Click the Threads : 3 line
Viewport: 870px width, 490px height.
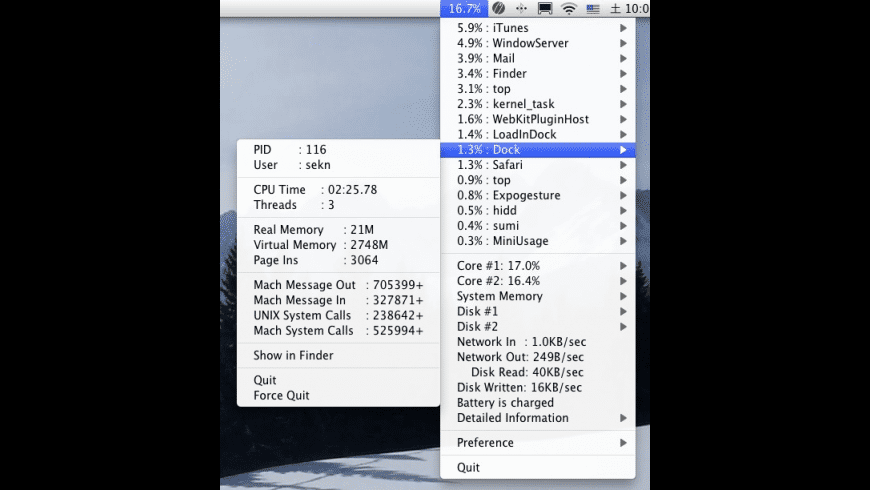338,205
